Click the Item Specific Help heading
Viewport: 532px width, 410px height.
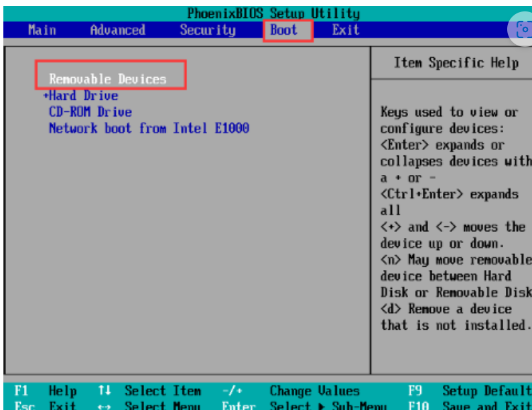[x=456, y=63]
